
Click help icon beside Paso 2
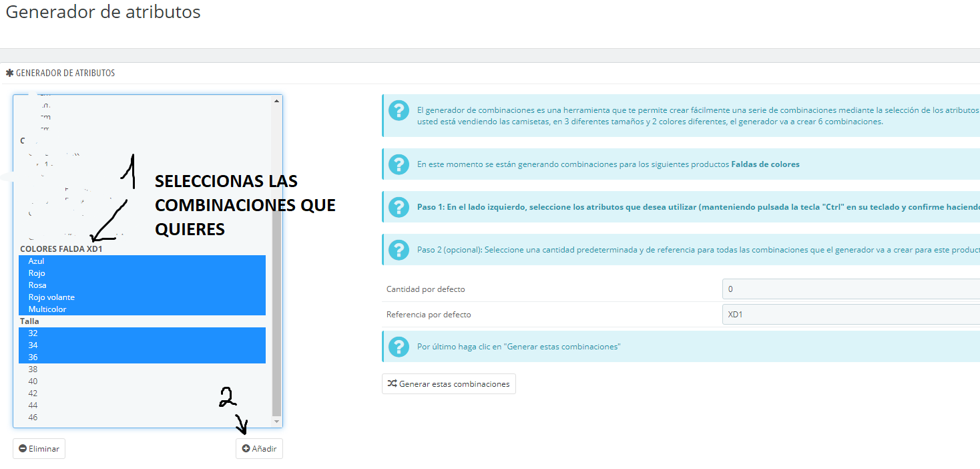[x=399, y=250]
